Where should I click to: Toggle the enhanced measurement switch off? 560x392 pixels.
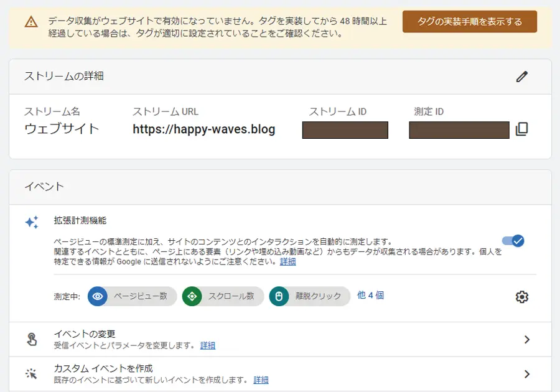coord(513,241)
